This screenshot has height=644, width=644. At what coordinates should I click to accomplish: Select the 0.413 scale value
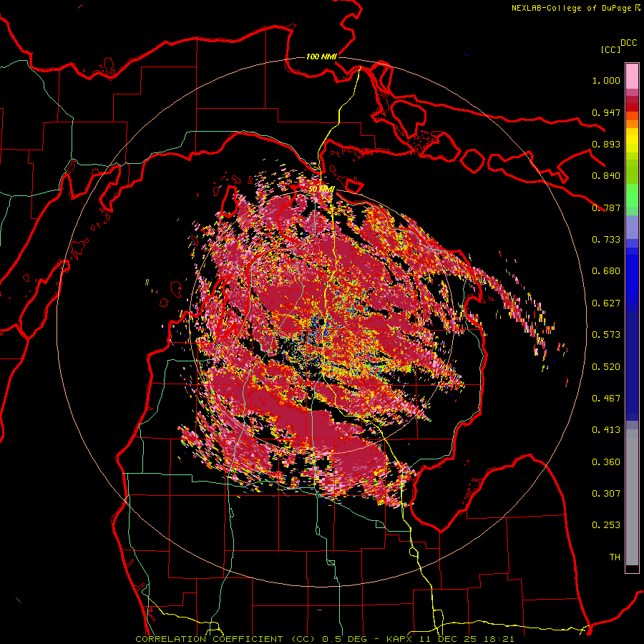pyautogui.click(x=606, y=430)
